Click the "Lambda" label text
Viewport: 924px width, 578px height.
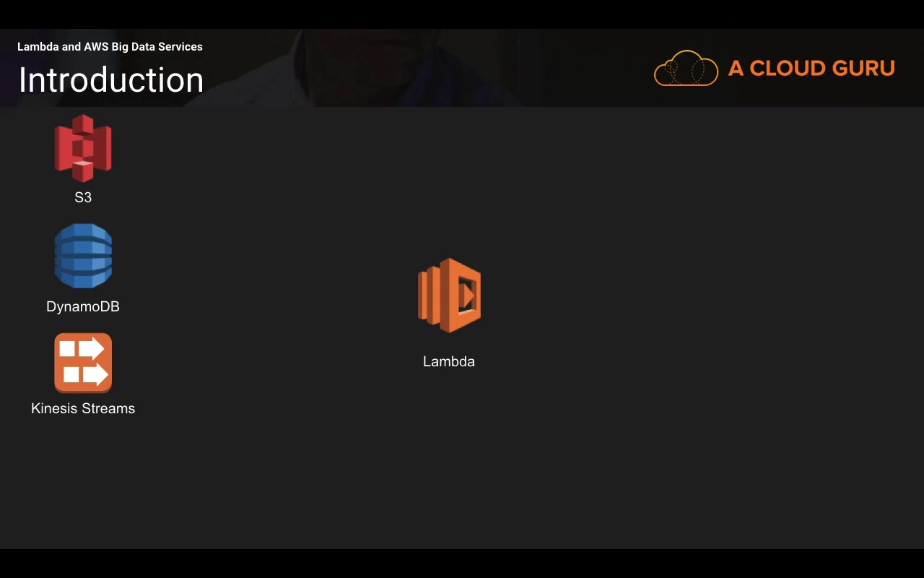coord(449,361)
